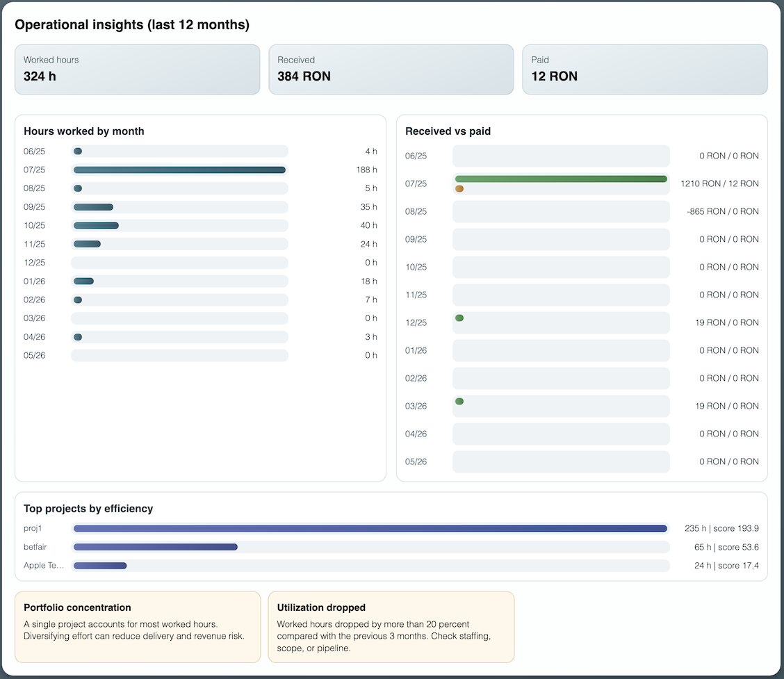This screenshot has width=784, height=679.
Task: Click the "Hours worked by month" title
Action: coord(84,131)
